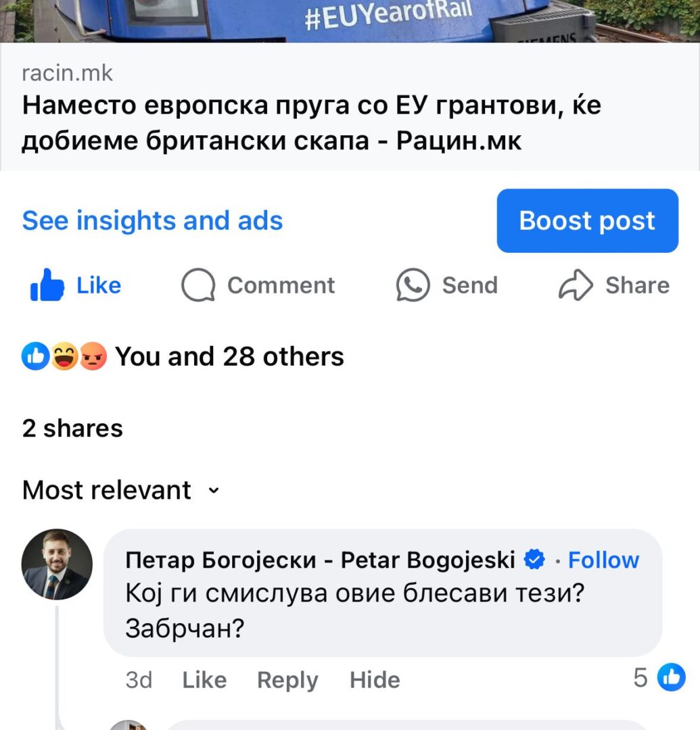Click the Share arrow icon
Viewport: 700px width, 730px height.
(x=576, y=285)
